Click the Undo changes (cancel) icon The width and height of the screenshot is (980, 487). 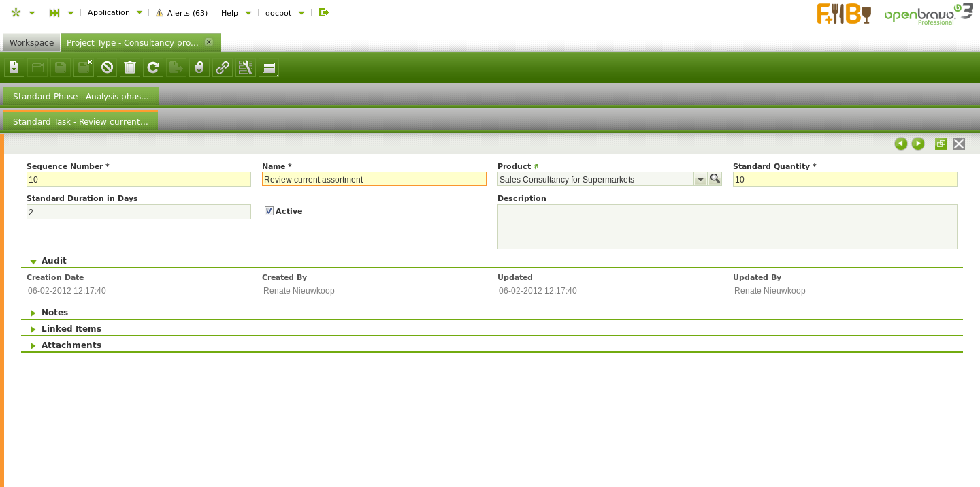pos(107,67)
